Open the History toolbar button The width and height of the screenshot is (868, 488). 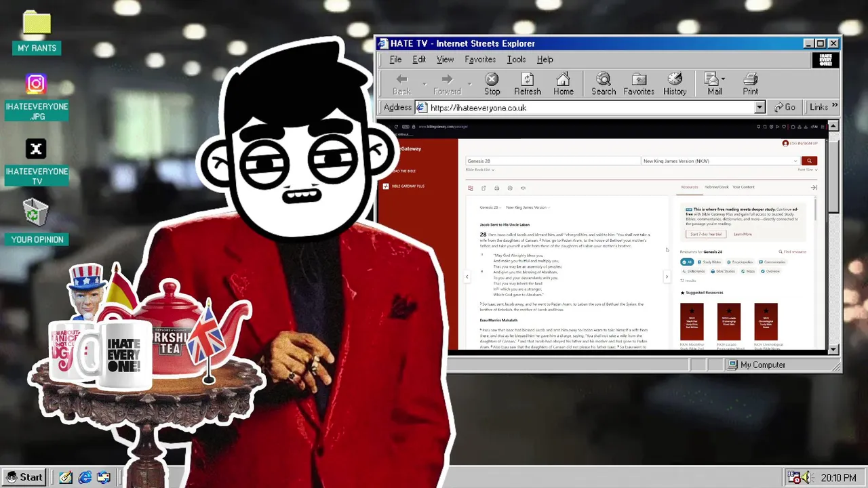[675, 84]
